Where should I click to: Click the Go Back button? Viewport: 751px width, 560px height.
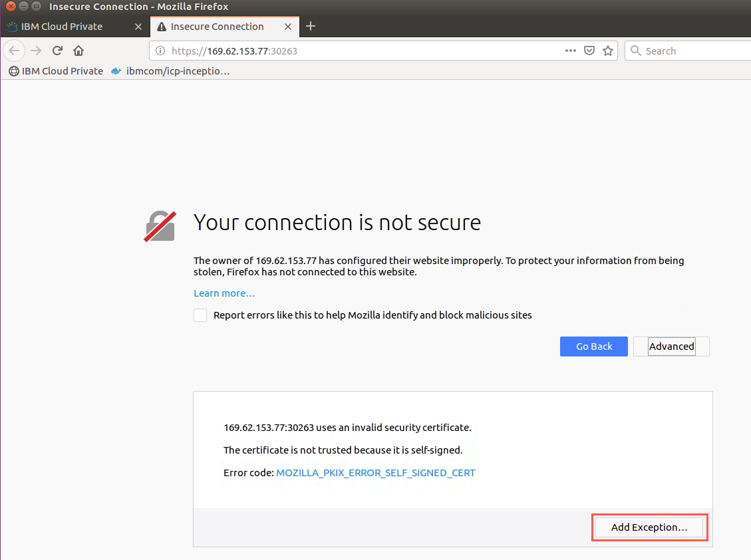[594, 347]
